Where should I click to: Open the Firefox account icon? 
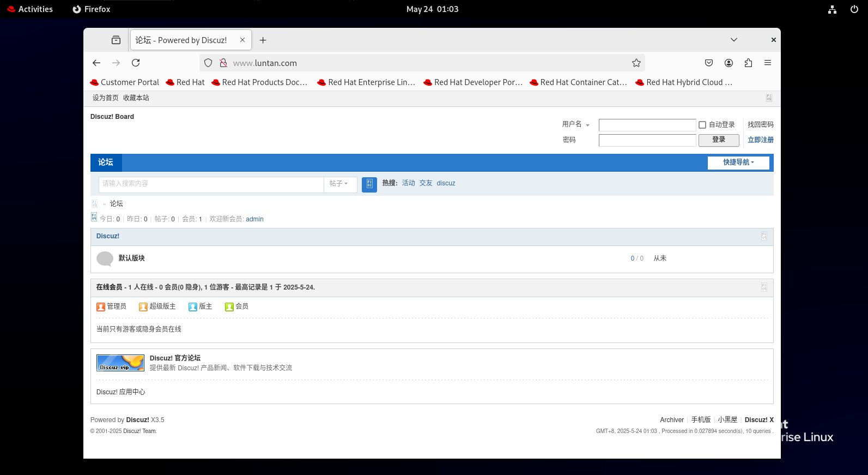pos(729,63)
